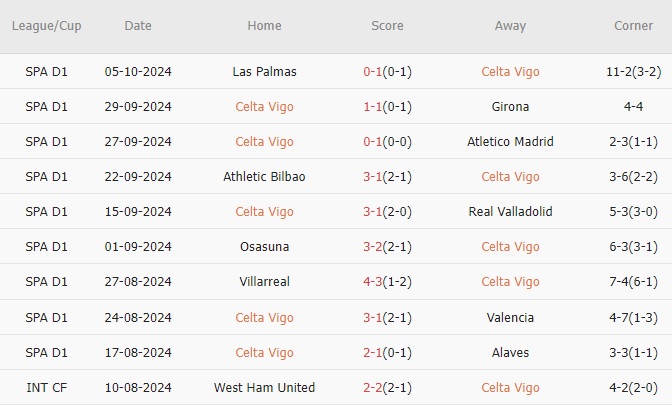Select the 05-10-2024 date cell
Screen dimensions: 672x412
[x=139, y=72]
